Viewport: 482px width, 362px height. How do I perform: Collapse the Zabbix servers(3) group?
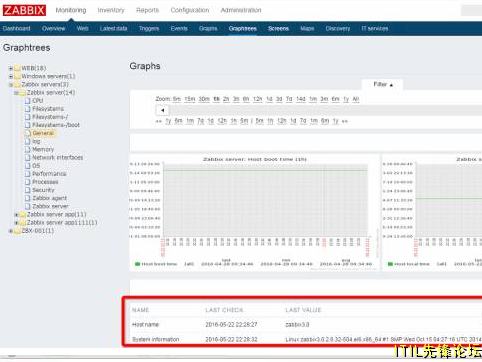click(x=11, y=85)
